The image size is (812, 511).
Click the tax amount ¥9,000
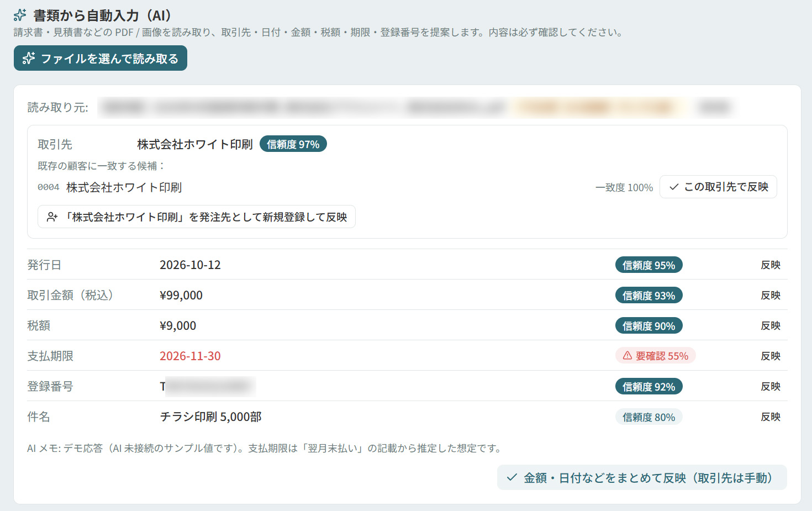178,325
